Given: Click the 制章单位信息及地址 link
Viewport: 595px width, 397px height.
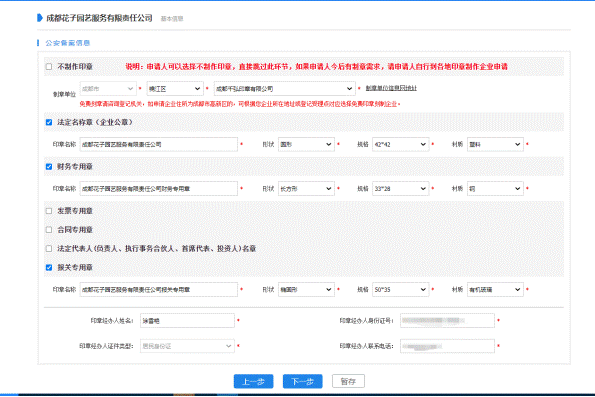Looking at the screenshot, I should coord(391,88).
